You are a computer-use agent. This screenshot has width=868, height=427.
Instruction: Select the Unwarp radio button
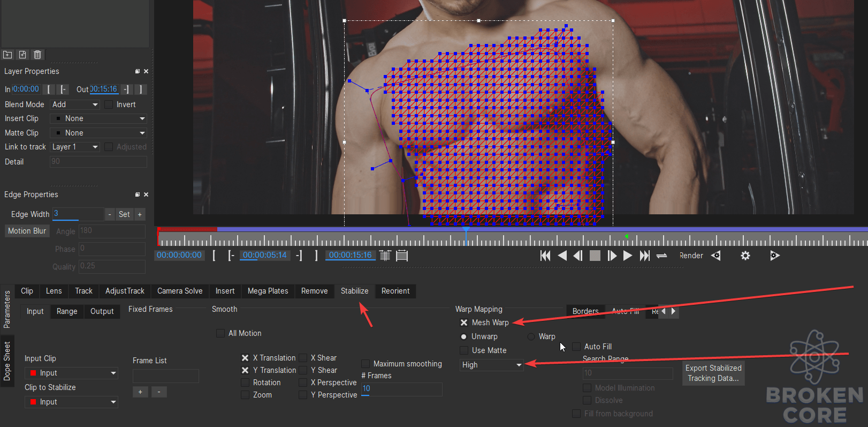463,336
